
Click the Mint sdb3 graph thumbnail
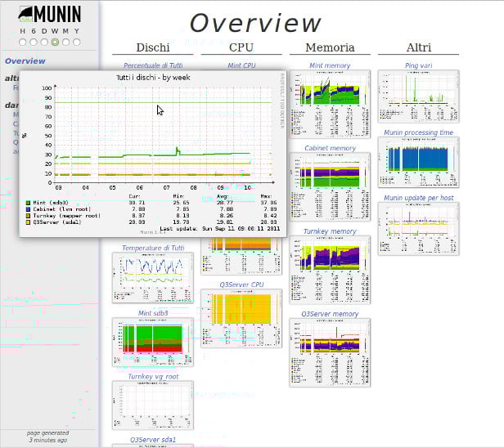[x=153, y=342]
